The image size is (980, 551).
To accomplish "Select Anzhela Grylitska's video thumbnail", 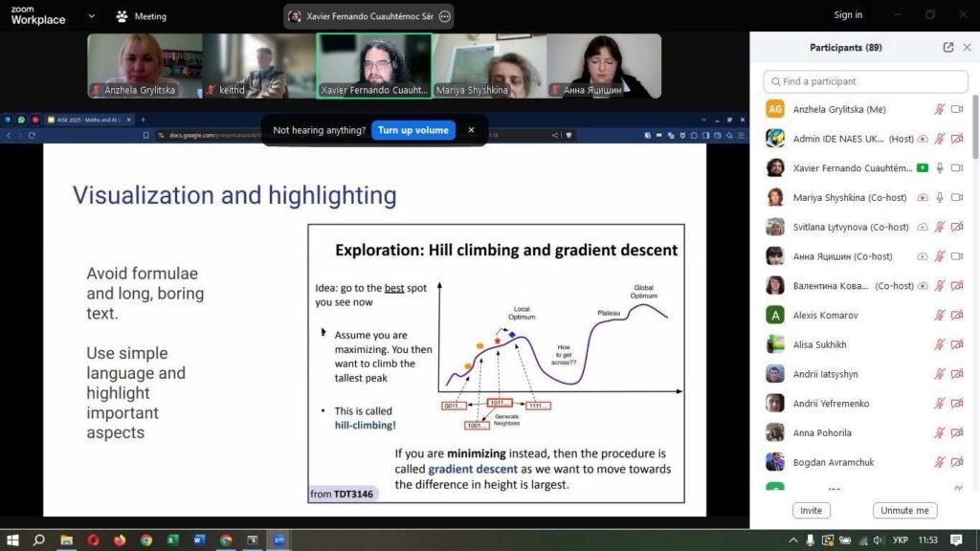I will [x=145, y=66].
